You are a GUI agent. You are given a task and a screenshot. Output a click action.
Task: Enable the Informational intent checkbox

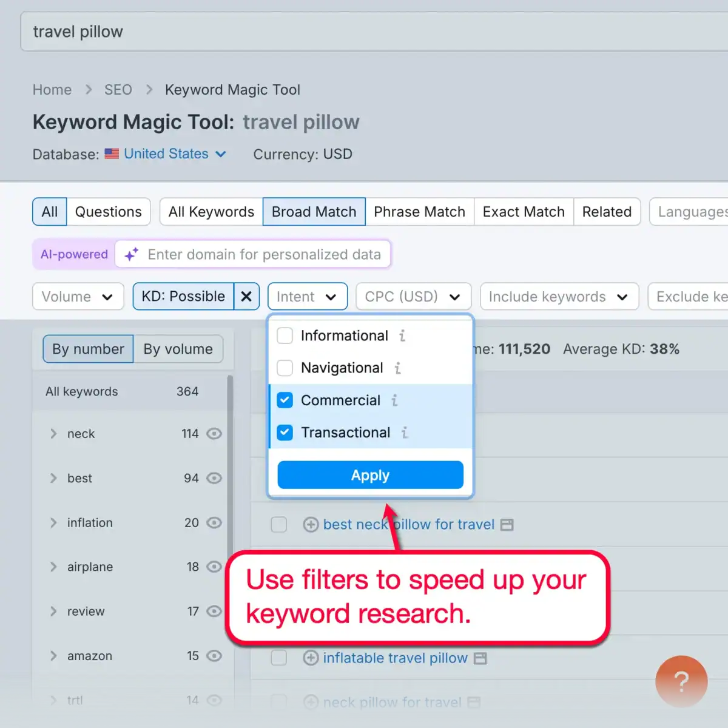[285, 335]
